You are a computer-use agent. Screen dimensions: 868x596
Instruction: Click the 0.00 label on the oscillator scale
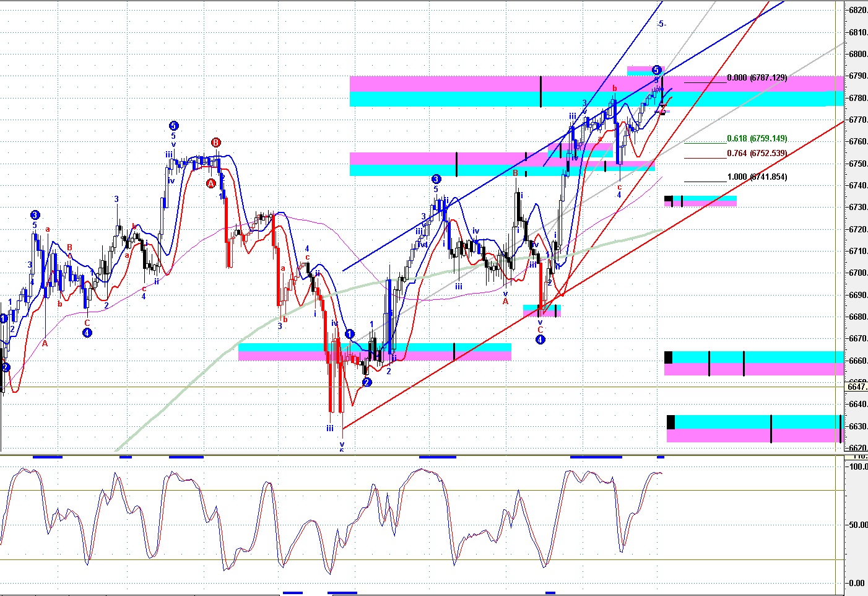tap(858, 583)
